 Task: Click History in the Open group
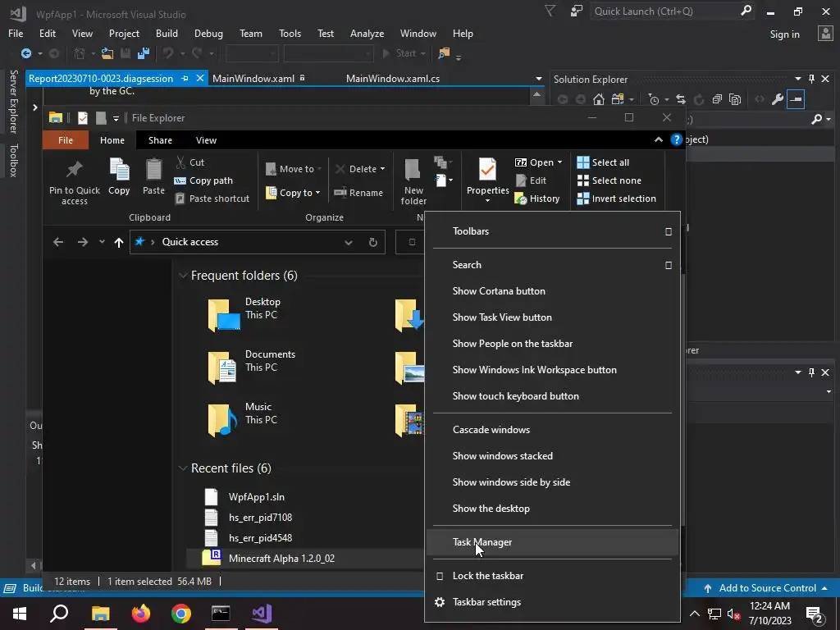(x=537, y=199)
